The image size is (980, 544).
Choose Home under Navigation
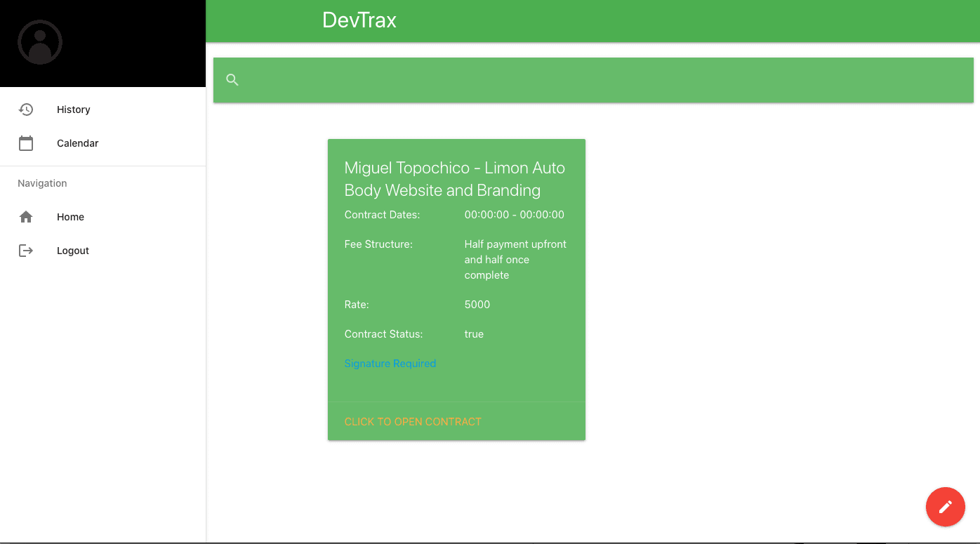[70, 216]
